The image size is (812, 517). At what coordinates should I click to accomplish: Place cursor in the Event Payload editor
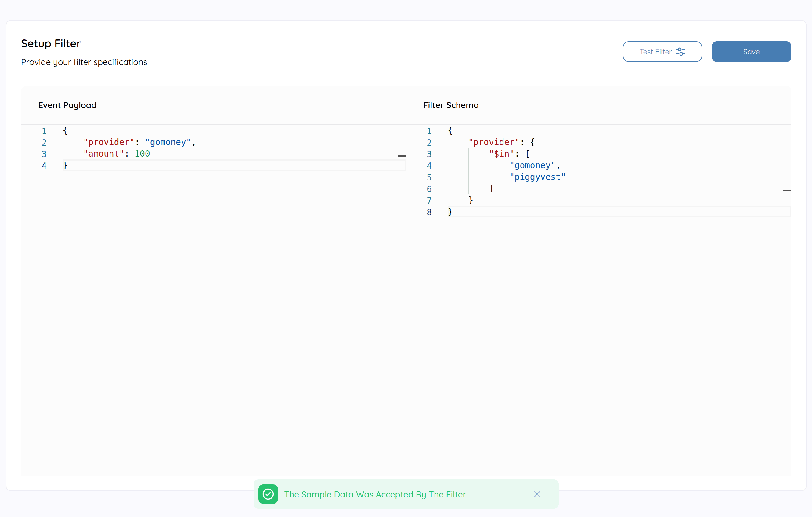(219, 270)
